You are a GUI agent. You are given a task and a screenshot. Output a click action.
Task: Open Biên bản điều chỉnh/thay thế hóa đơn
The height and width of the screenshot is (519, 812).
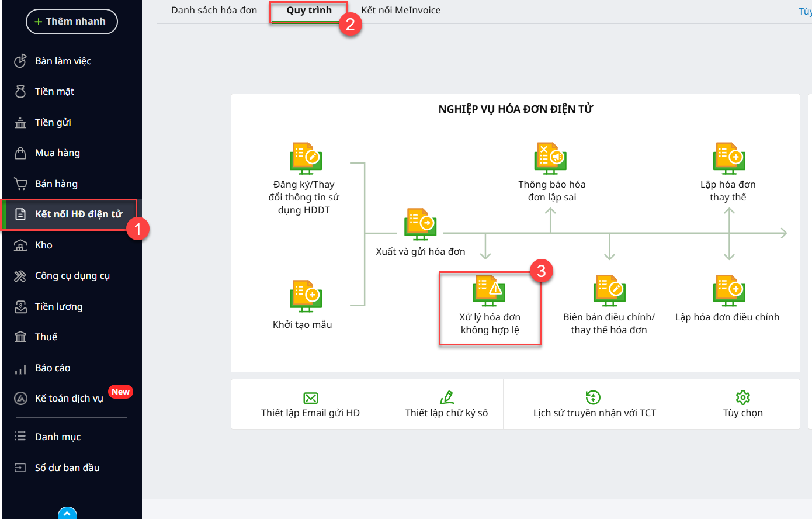tap(609, 290)
